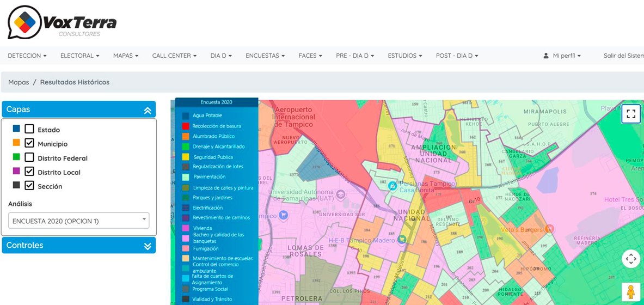Click the Mapas breadcrumb link
Screen dimensions: 644x305
click(x=19, y=82)
